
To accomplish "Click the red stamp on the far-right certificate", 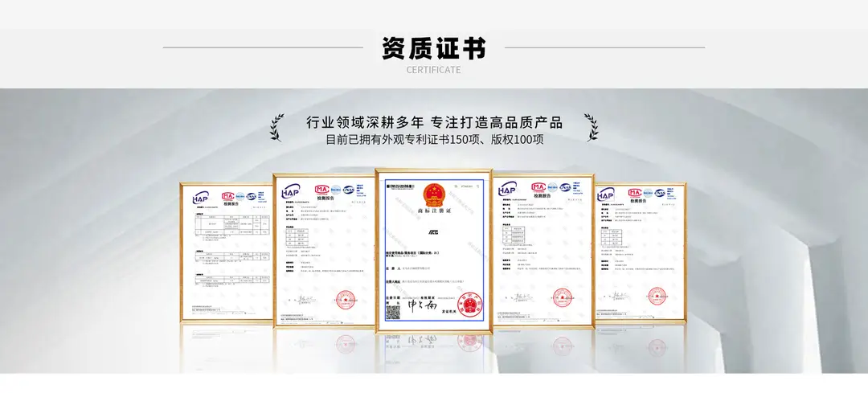I will click(657, 296).
